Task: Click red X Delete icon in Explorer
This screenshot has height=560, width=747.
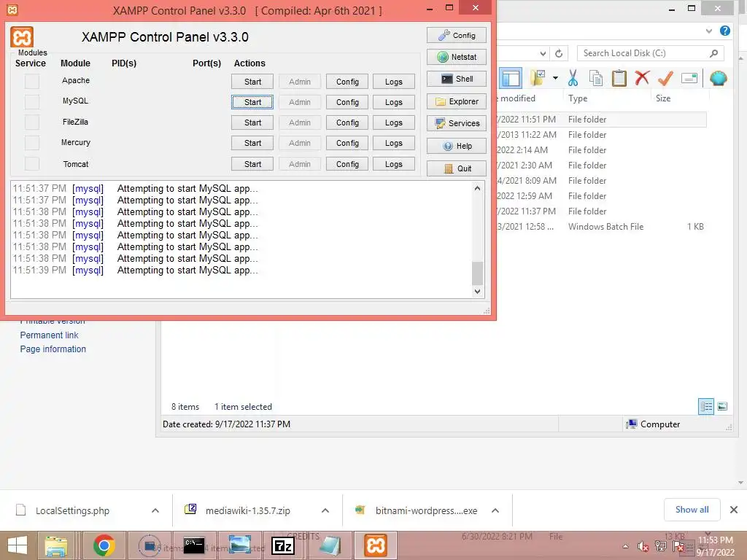Action: point(642,77)
